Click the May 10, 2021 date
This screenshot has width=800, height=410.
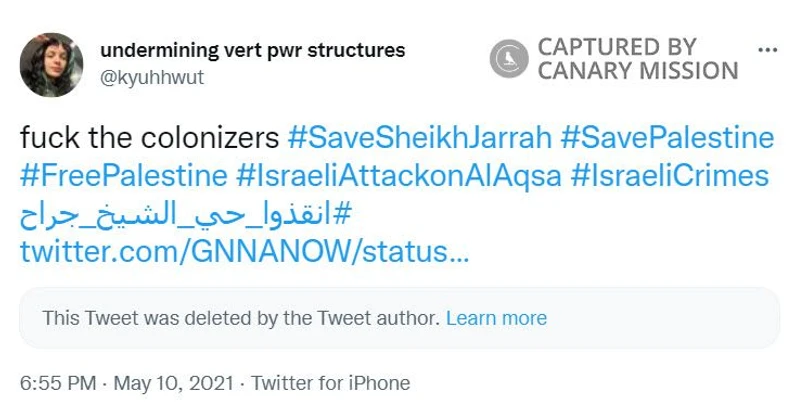click(175, 383)
